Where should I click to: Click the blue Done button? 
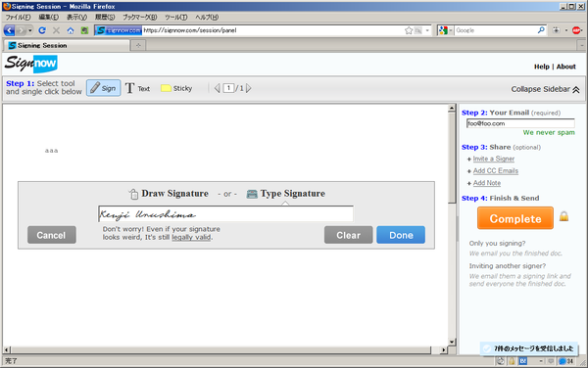click(x=401, y=235)
